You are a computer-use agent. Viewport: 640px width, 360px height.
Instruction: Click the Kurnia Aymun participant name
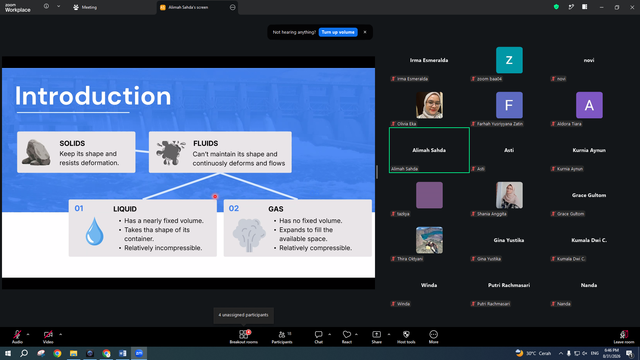(589, 150)
